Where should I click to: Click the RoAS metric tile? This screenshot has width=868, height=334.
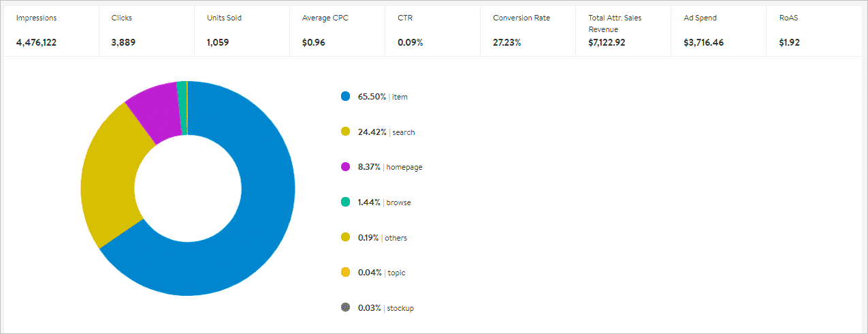814,31
